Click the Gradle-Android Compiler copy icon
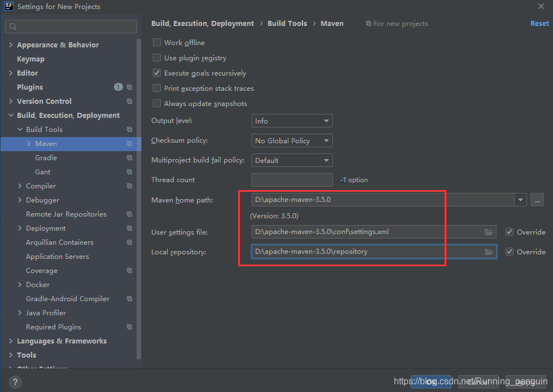The width and height of the screenshot is (553, 392). click(x=129, y=298)
